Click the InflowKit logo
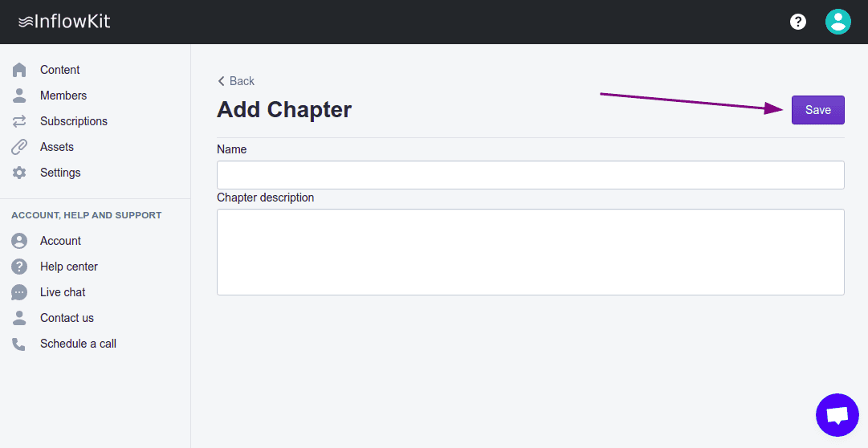868x448 pixels. pos(64,22)
